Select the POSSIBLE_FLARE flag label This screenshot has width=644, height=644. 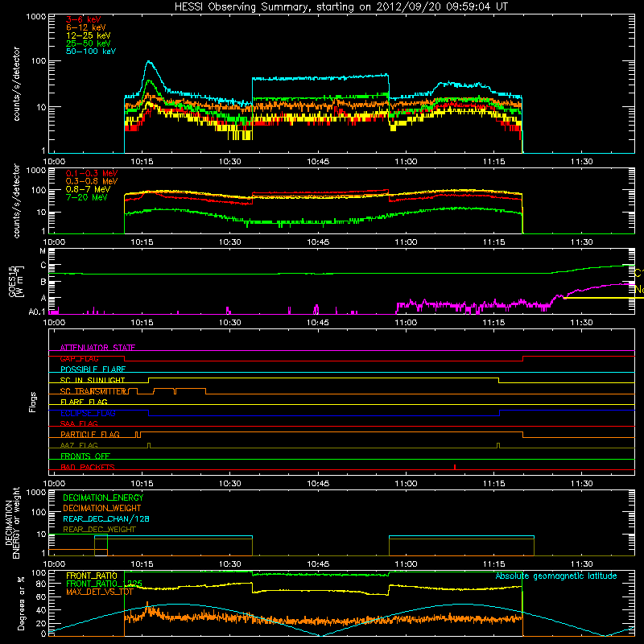click(x=93, y=369)
